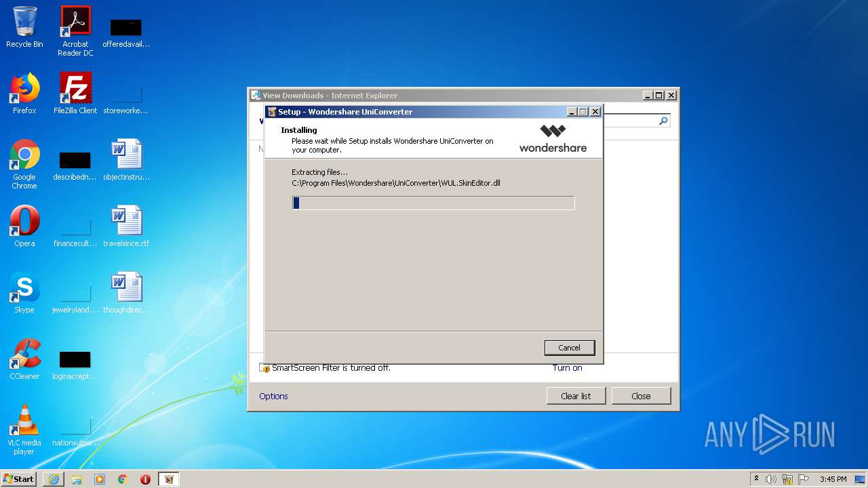Select the jewelryland desktop file
This screenshot has height=488, width=868.
(75, 299)
